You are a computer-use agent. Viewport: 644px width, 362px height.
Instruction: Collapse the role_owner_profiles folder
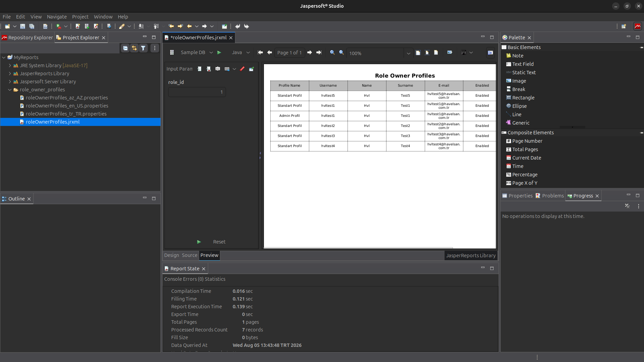click(10, 90)
